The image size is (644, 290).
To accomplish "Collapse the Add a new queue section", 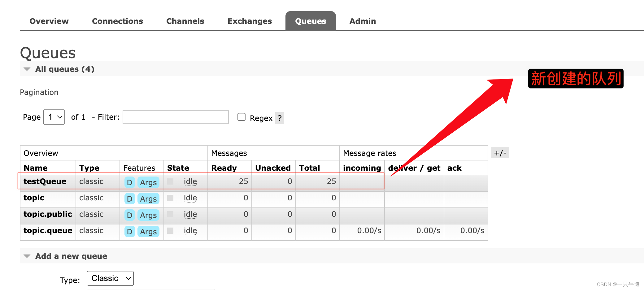I will click(x=65, y=256).
